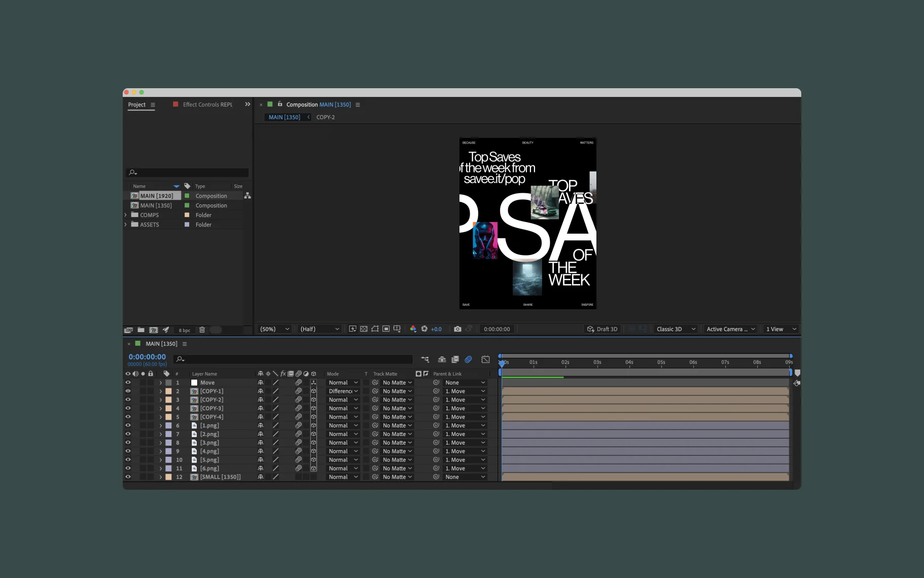Switch to the Effect Controls tab
924x578 pixels.
tap(207, 104)
